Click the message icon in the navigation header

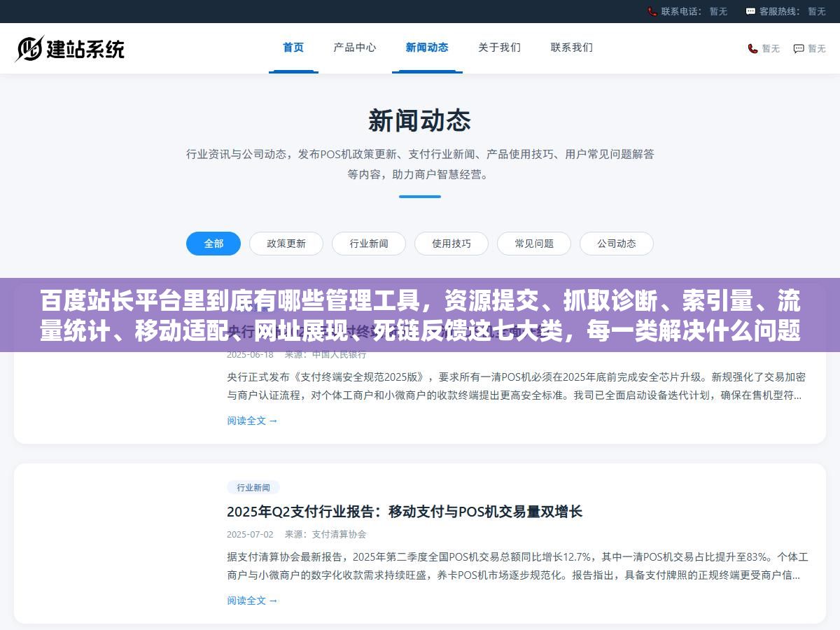click(799, 48)
